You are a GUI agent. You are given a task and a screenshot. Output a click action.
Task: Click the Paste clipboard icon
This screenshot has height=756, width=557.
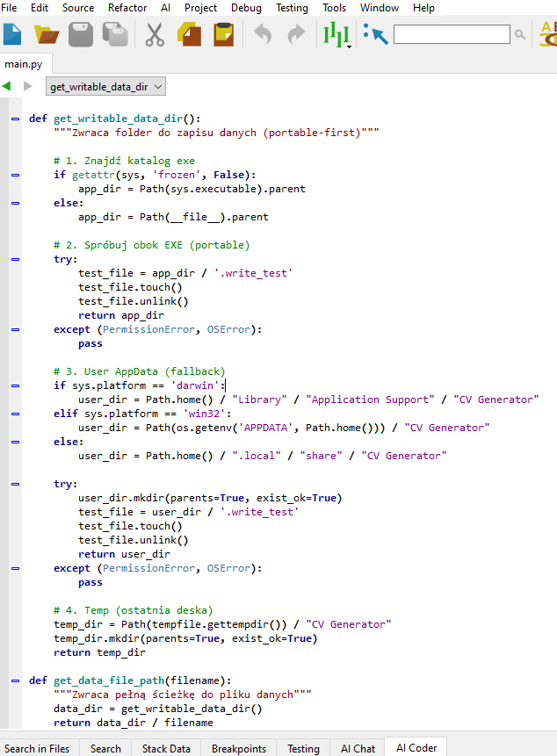[x=224, y=35]
